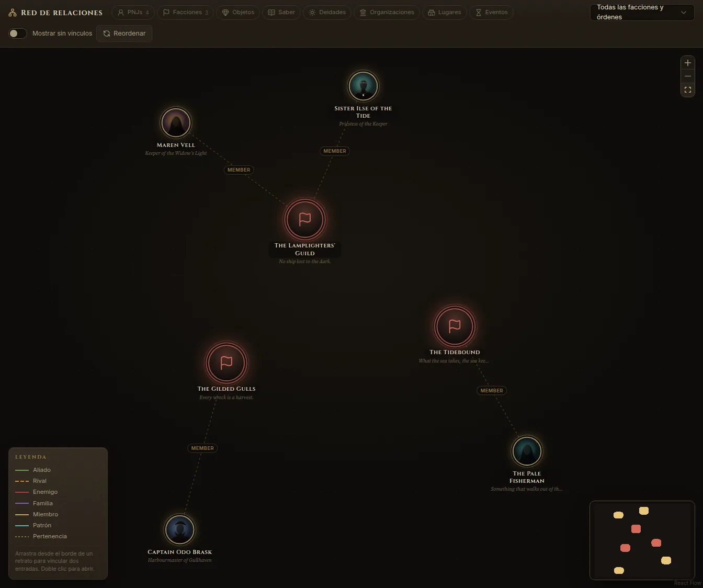Screen dimensions: 703x588
Task: Toggle the Mostrar sin vínculos switch
Action: (18, 33)
